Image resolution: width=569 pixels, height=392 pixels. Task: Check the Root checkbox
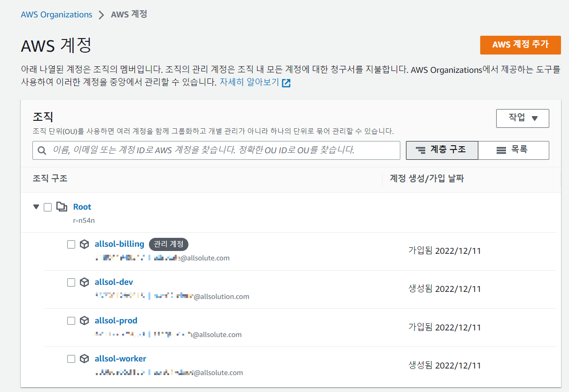(x=47, y=207)
